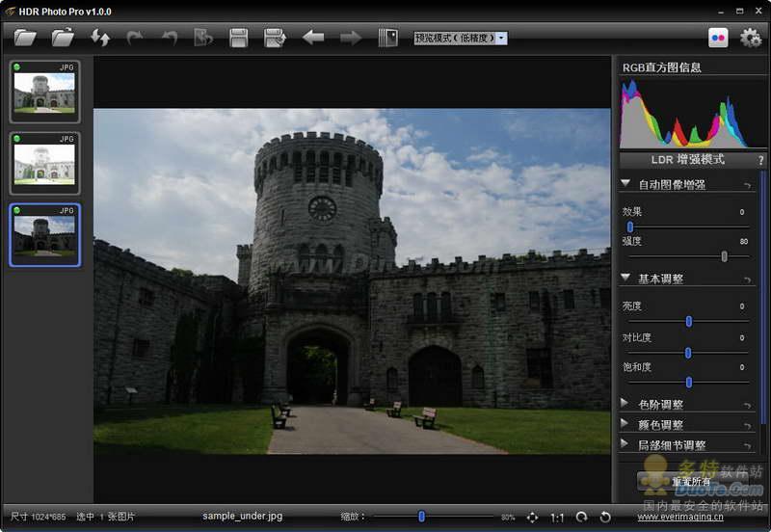Collapse the 自动图像增强 section
This screenshot has width=771, height=532.
[625, 183]
